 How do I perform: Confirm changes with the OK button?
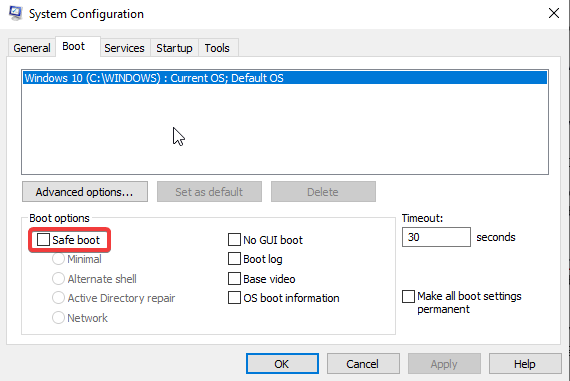pyautogui.click(x=282, y=364)
